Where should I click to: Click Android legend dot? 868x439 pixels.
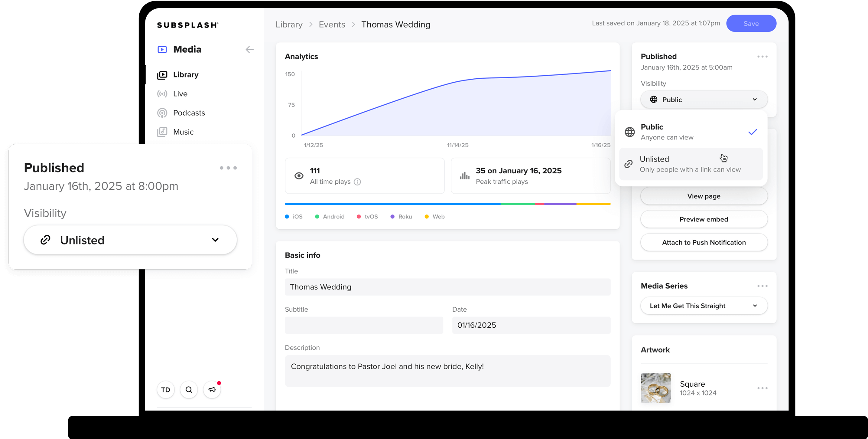(317, 216)
